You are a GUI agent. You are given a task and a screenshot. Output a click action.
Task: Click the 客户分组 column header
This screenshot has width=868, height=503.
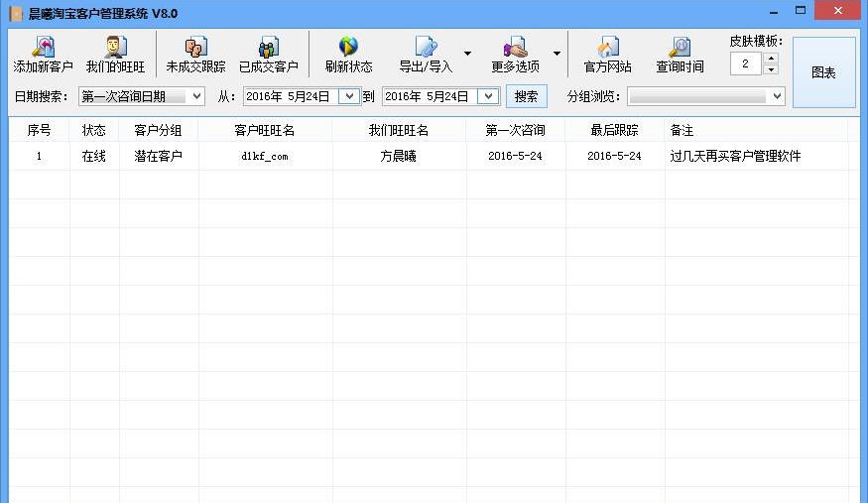[159, 130]
